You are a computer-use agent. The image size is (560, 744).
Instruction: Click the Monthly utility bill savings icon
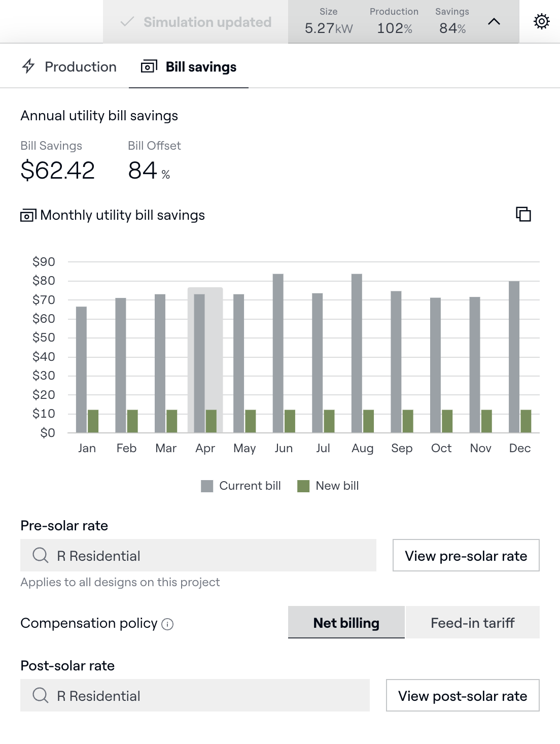tap(28, 215)
